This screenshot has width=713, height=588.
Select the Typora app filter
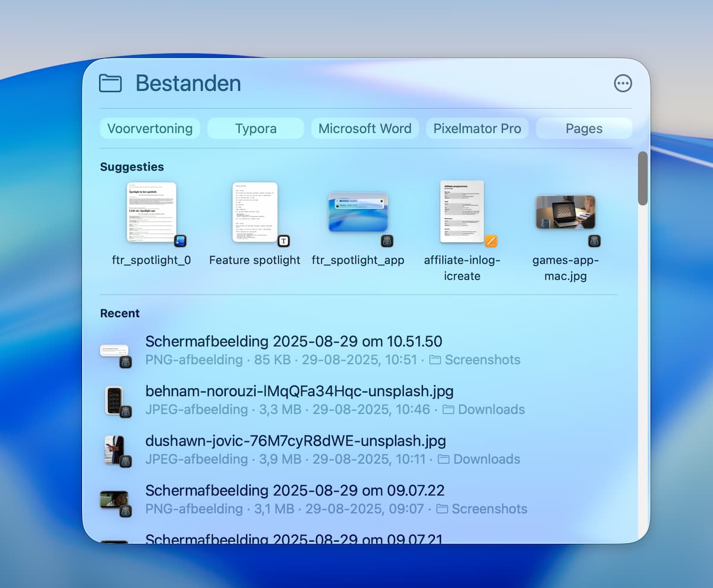pyautogui.click(x=255, y=128)
